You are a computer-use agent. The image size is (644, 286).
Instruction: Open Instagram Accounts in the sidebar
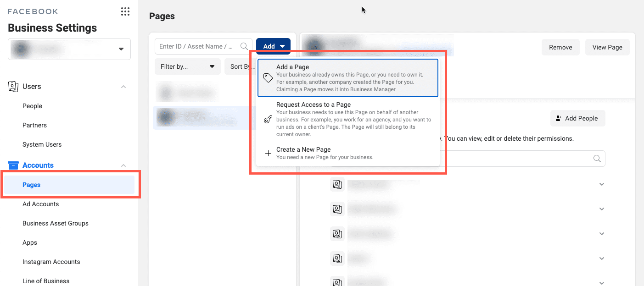click(x=51, y=262)
